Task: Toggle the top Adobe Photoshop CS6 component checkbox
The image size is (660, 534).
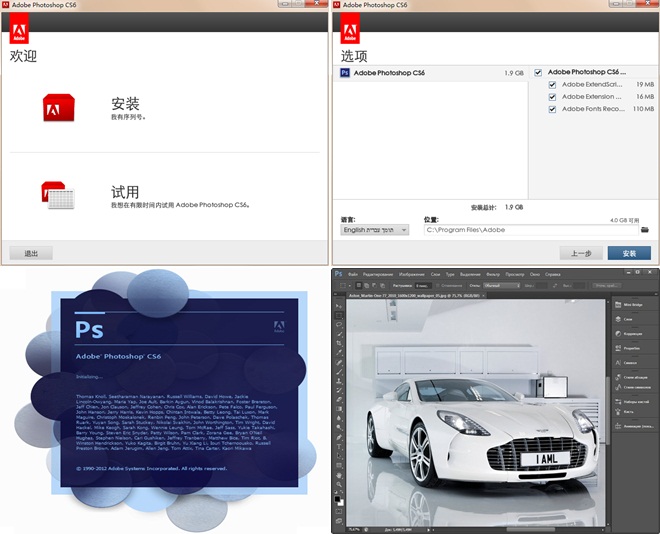Action: pos(538,72)
